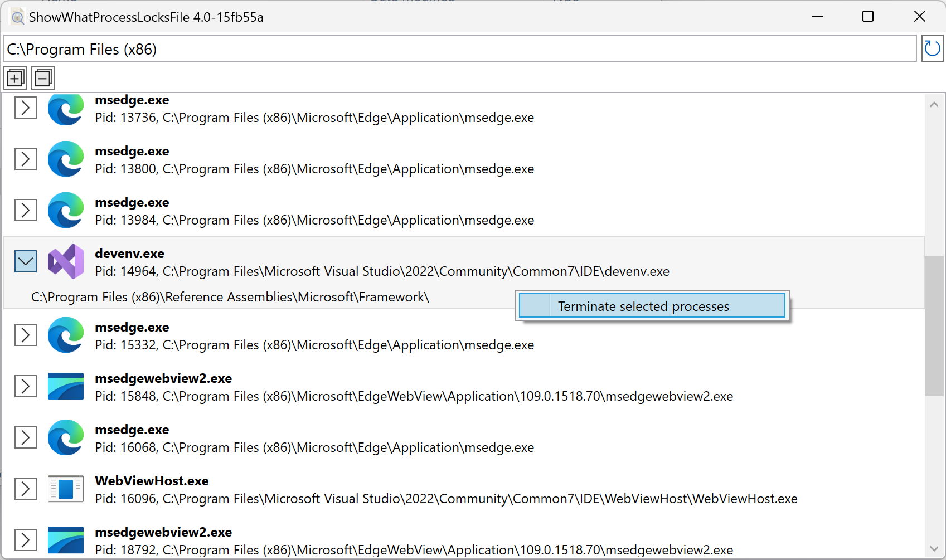This screenshot has width=946, height=560.
Task: Minimize the ShowWhatProcessLocksFile window
Action: pos(817,16)
